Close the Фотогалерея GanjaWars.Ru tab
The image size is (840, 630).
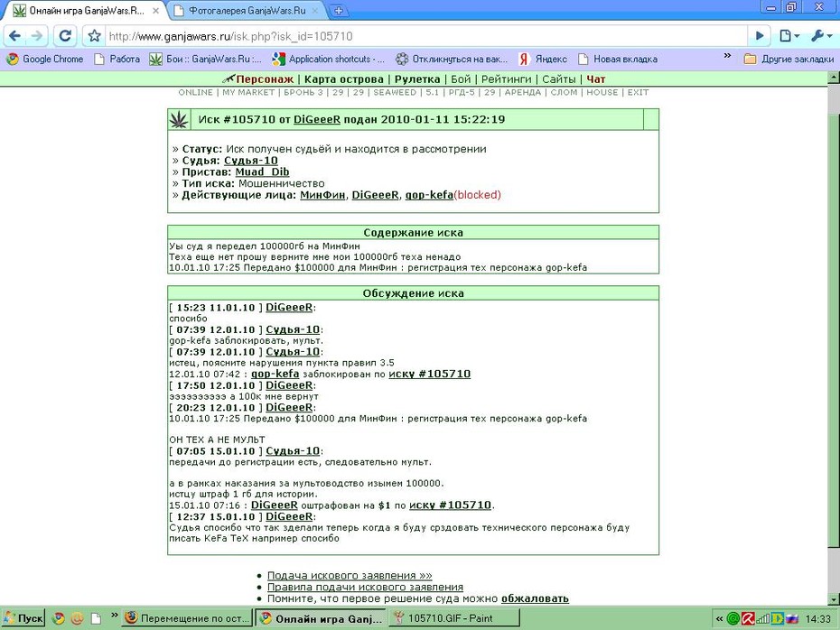(x=315, y=10)
